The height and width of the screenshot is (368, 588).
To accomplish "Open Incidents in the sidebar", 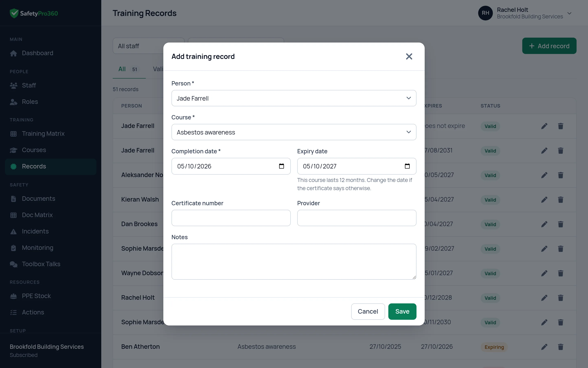I will (x=51, y=231).
